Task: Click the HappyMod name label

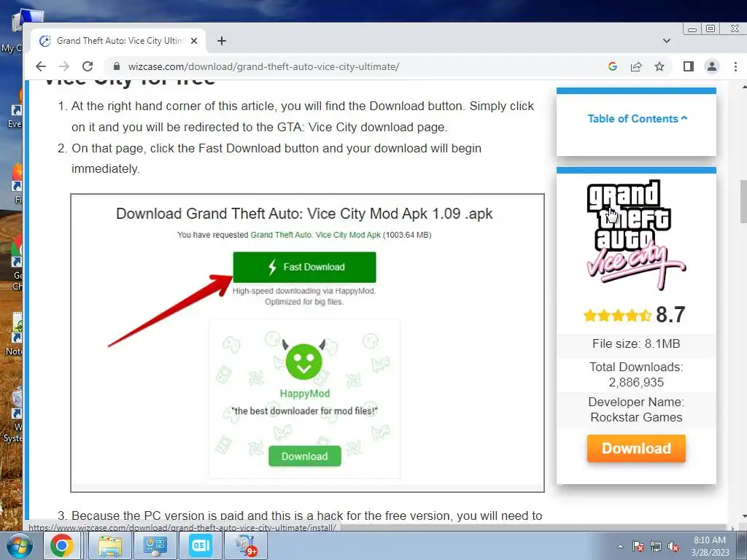Action: tap(304, 394)
